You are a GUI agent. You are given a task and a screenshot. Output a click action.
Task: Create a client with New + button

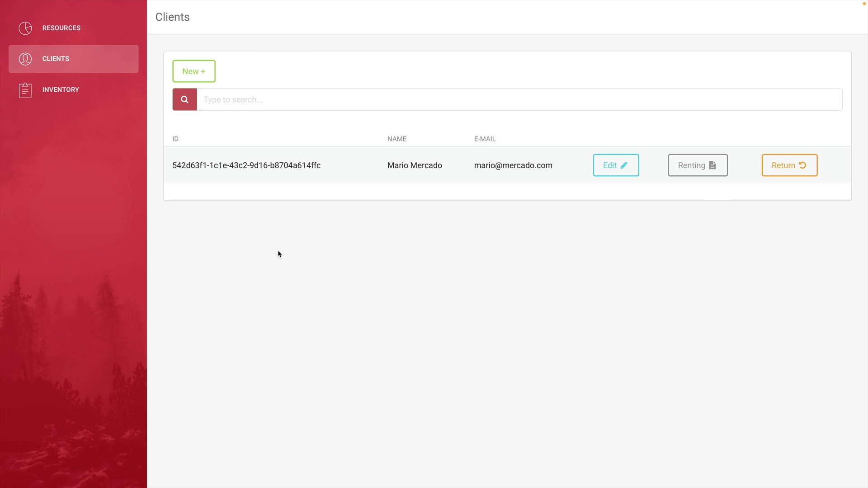pyautogui.click(x=193, y=71)
